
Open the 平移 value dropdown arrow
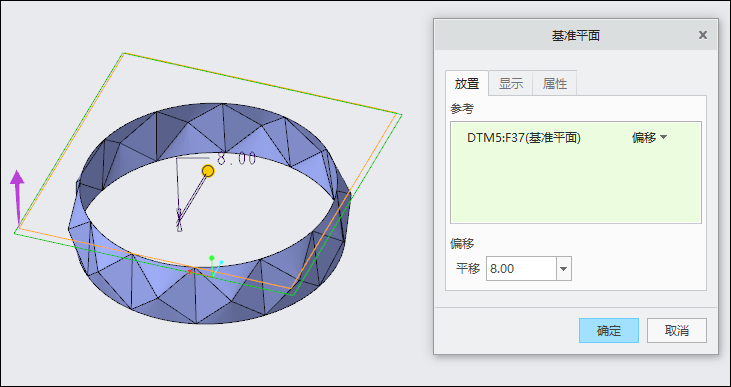[x=564, y=269]
